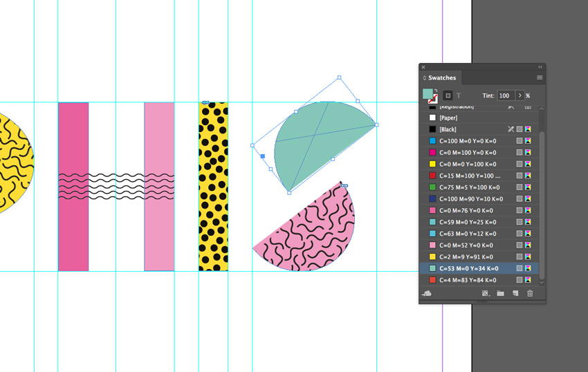Toggle Formatting affects container button
This screenshot has height=372, width=588.
(x=448, y=95)
